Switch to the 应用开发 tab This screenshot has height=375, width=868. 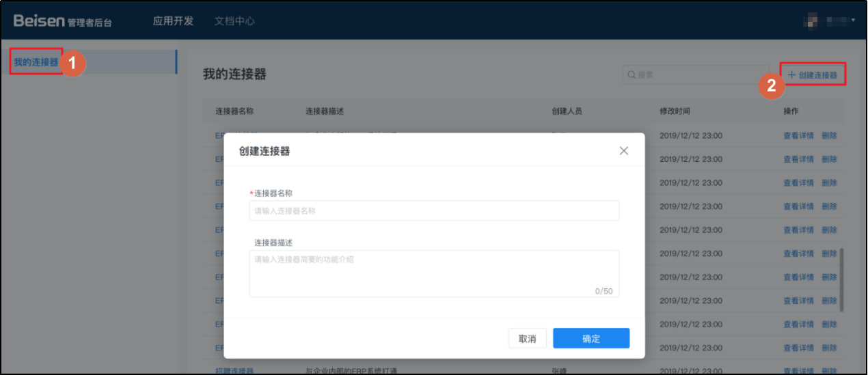173,21
